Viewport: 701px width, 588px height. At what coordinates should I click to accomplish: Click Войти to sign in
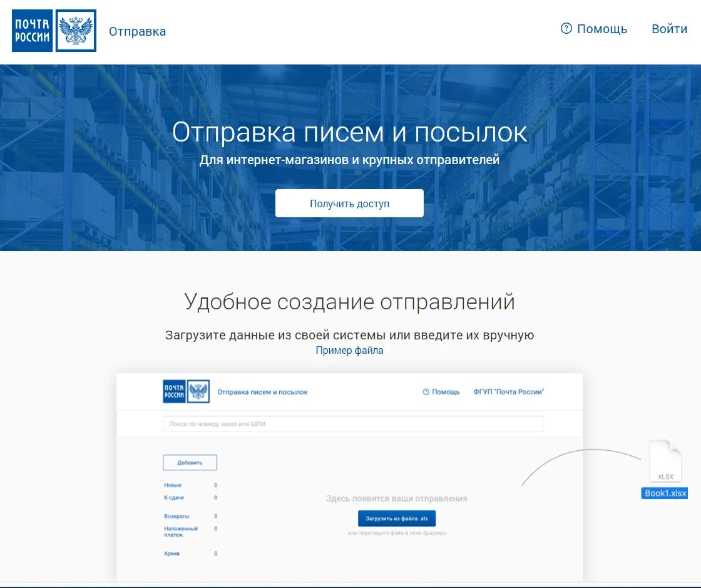coord(669,29)
